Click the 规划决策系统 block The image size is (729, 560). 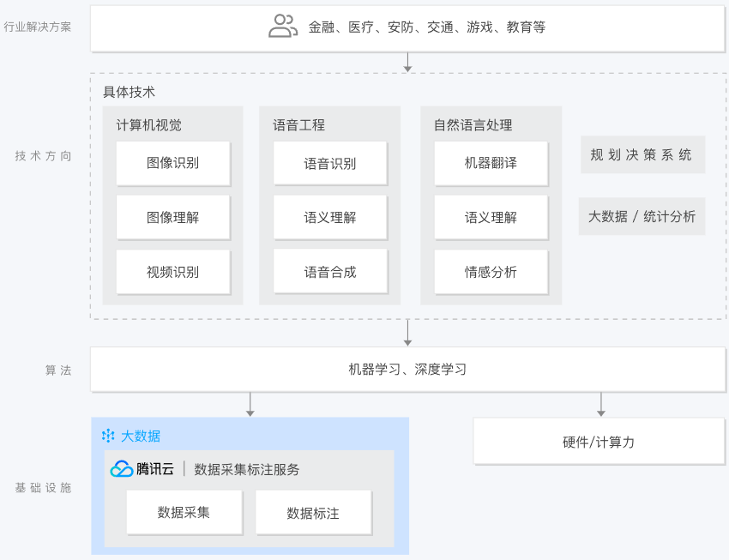(x=642, y=154)
